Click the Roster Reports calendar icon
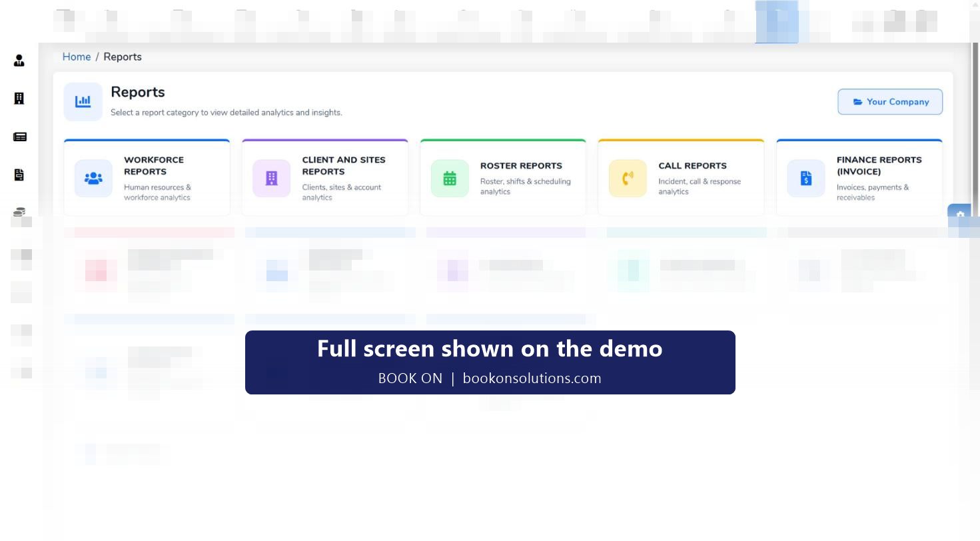The image size is (980, 541). [450, 179]
